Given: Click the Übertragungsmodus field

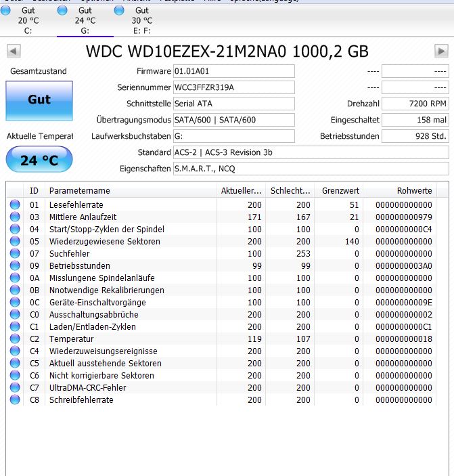Looking at the screenshot, I should click(234, 120).
